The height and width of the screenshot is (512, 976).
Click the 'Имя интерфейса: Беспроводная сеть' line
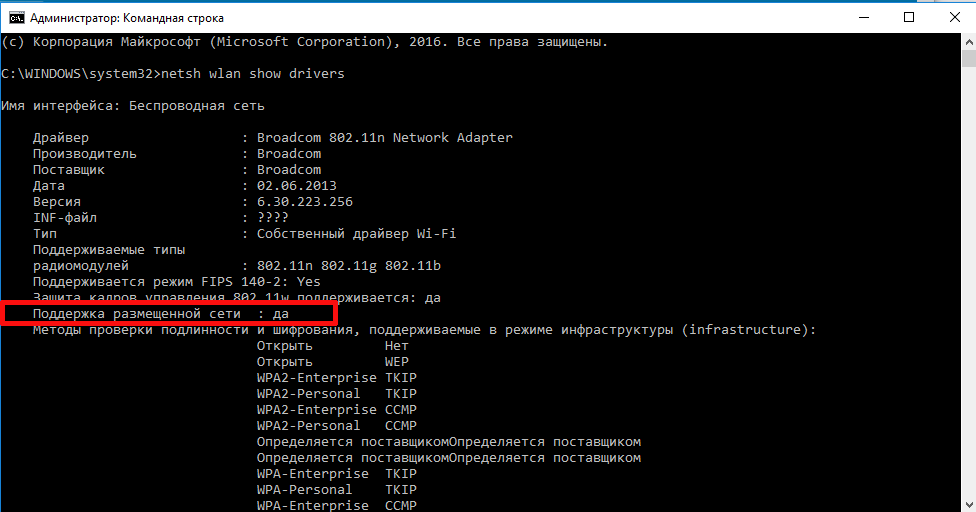click(133, 106)
